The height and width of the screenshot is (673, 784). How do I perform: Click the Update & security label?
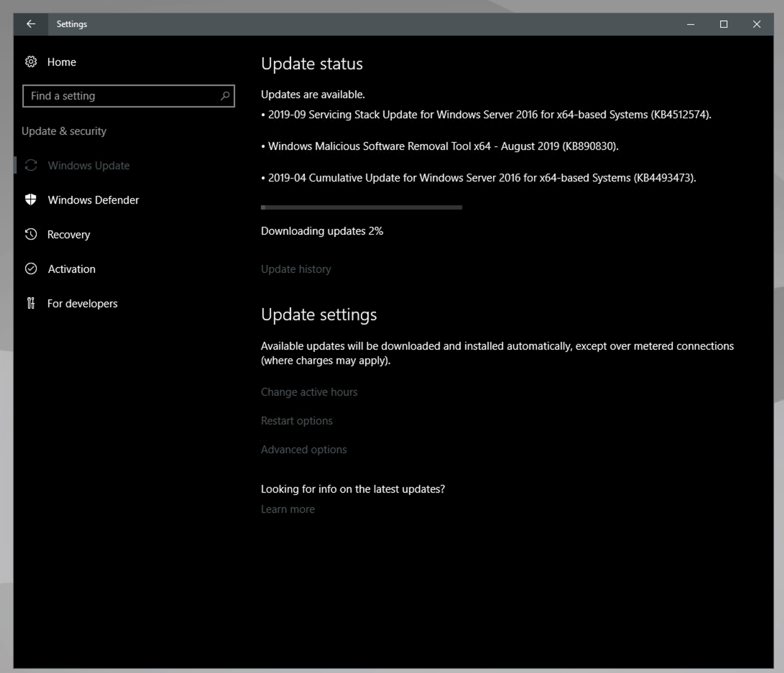coord(64,131)
